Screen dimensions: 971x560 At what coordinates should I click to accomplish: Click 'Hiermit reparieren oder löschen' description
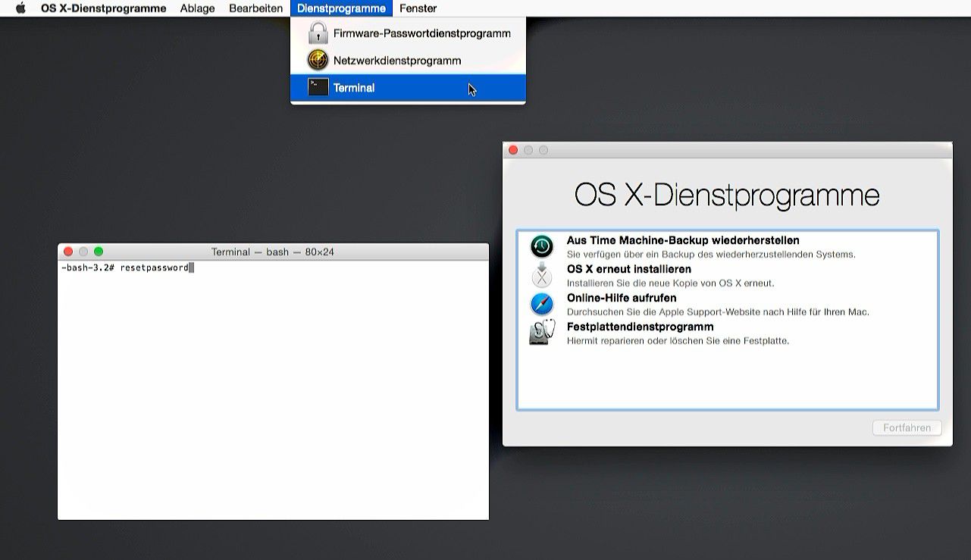tap(678, 341)
